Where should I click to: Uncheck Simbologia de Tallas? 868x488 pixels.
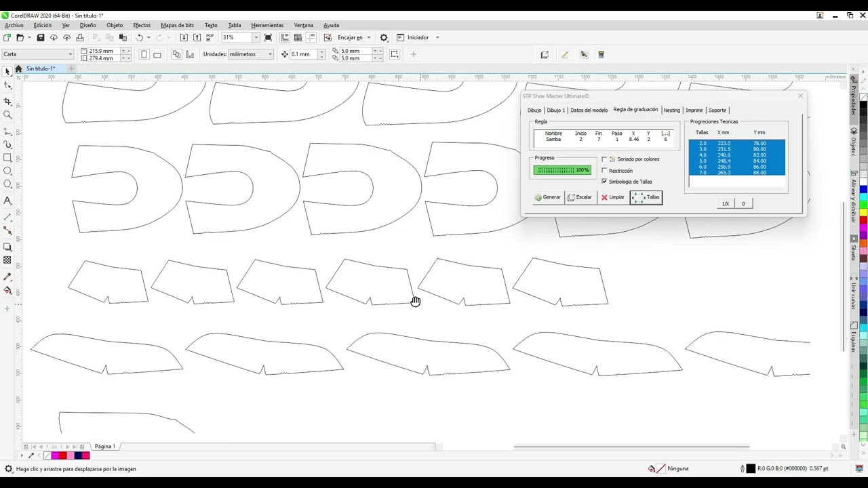coord(604,182)
